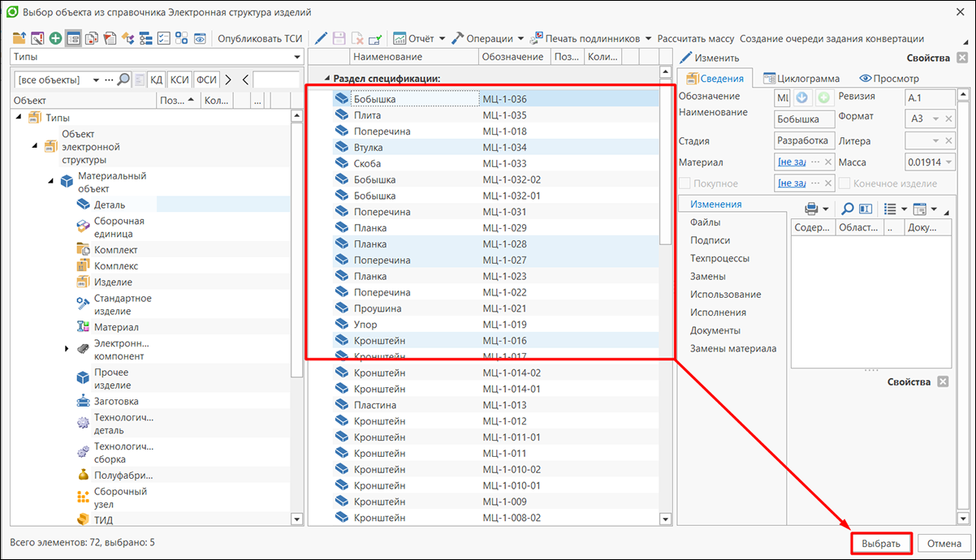Click the magnifier search icon in left panel
Screen dimensions: 976x560
click(x=123, y=80)
